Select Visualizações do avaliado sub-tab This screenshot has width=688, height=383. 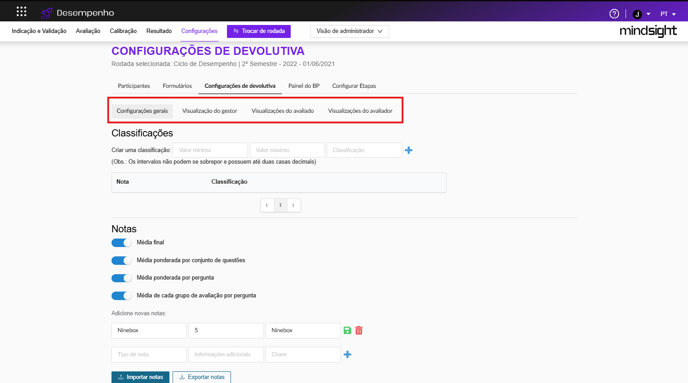(x=283, y=111)
